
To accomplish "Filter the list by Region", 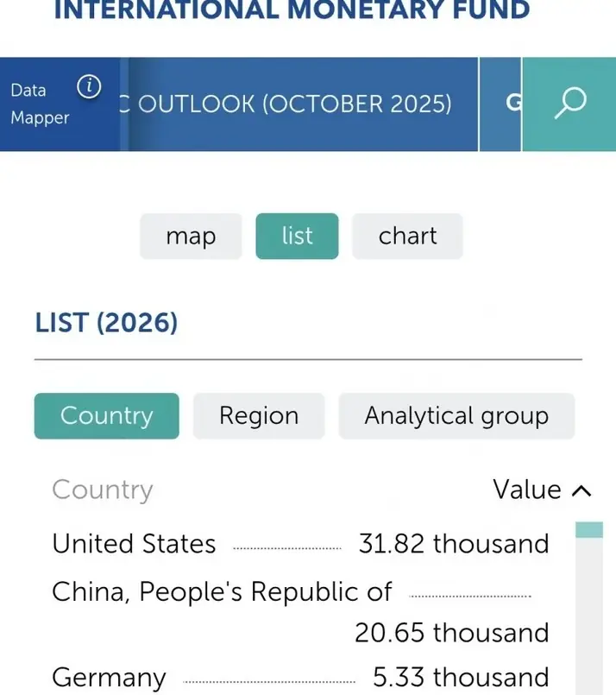I will click(259, 416).
